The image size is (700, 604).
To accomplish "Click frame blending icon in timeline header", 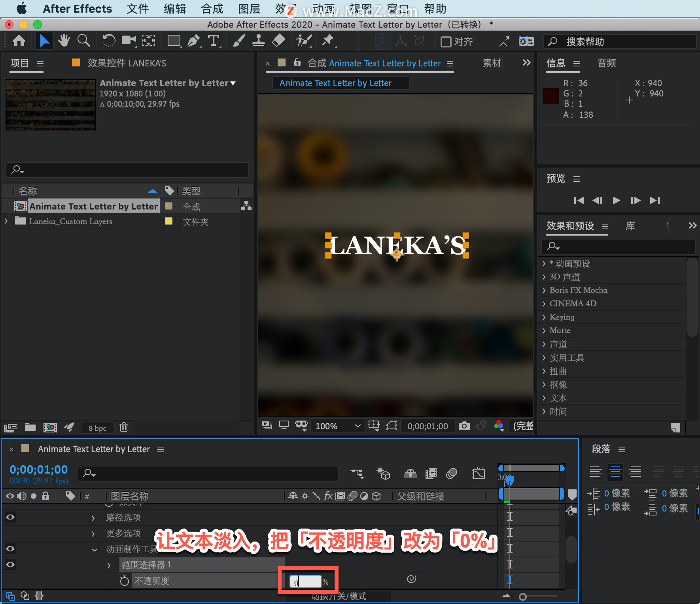I will 431,473.
